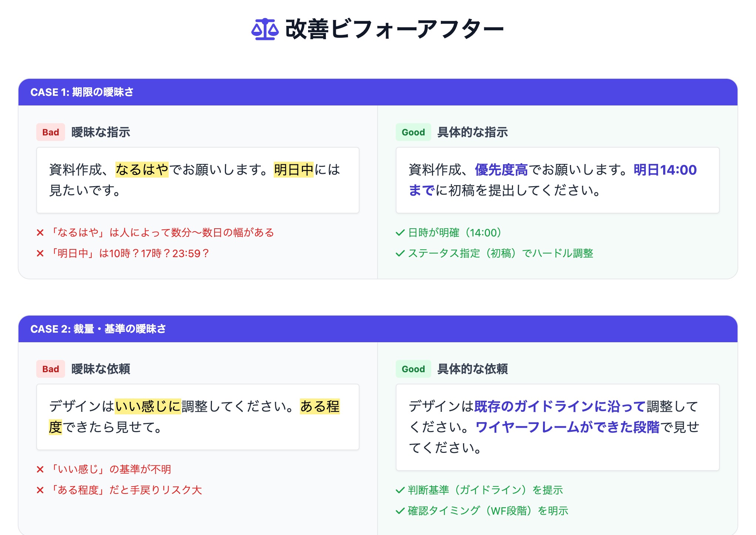Select the CASE 2: 裁量・基準の曖昧さ header
The width and height of the screenshot is (756, 535).
98,329
